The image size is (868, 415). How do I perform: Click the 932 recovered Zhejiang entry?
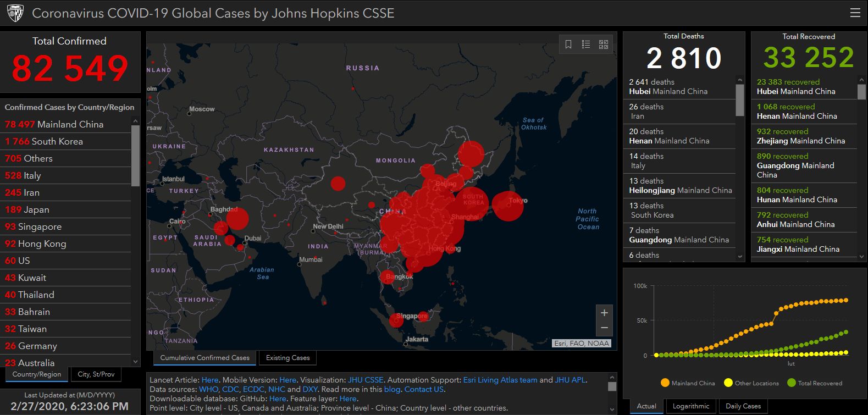click(804, 136)
